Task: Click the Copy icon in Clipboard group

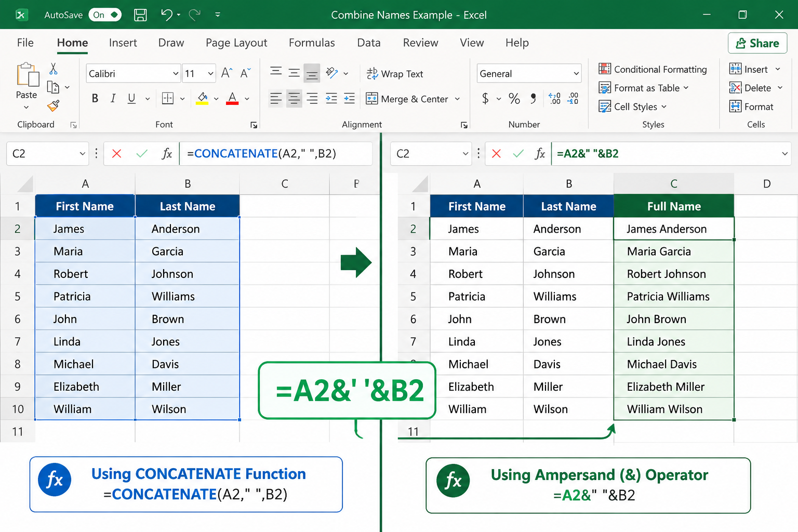Action: [53, 87]
